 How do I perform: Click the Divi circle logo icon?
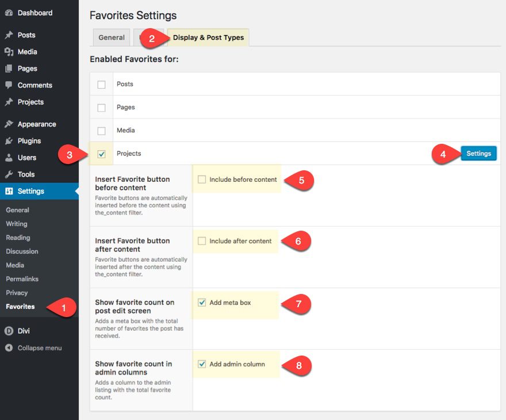tap(9, 331)
